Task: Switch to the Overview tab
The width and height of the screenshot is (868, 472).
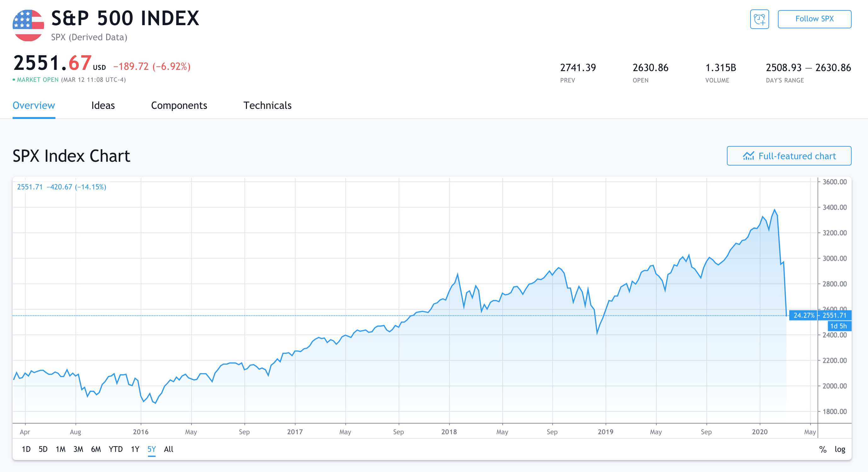Action: pos(34,105)
